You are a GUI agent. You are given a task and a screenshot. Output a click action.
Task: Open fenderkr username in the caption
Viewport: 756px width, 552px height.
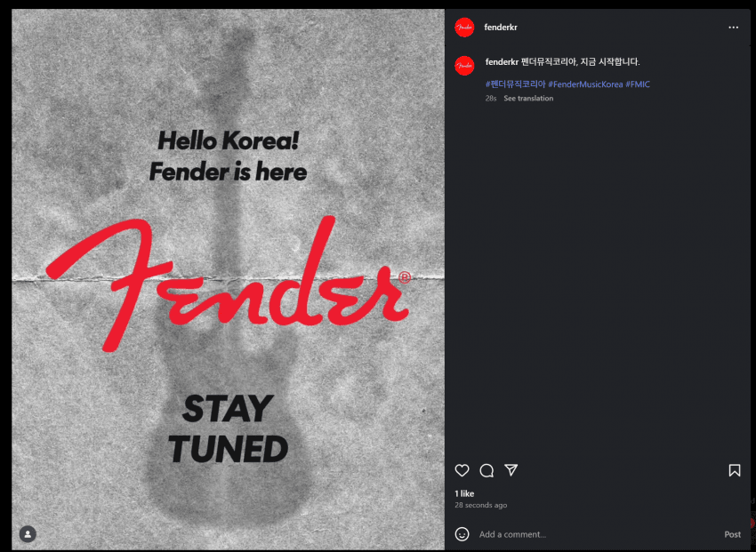click(502, 61)
